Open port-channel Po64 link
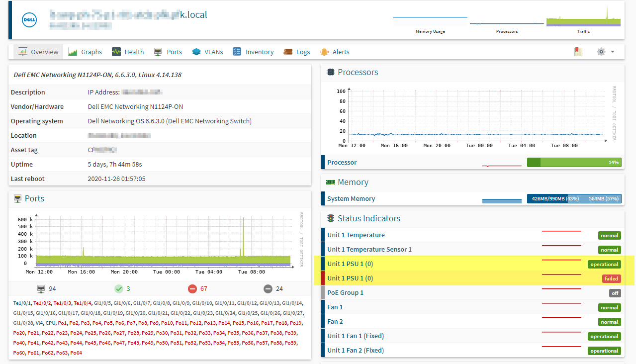 click(76, 353)
